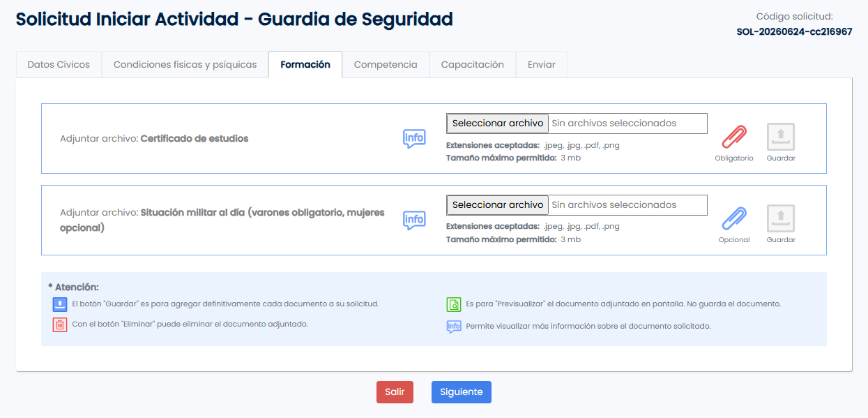Viewport: 868px width, 418px height.
Task: Click the red Salir button
Action: (x=395, y=392)
